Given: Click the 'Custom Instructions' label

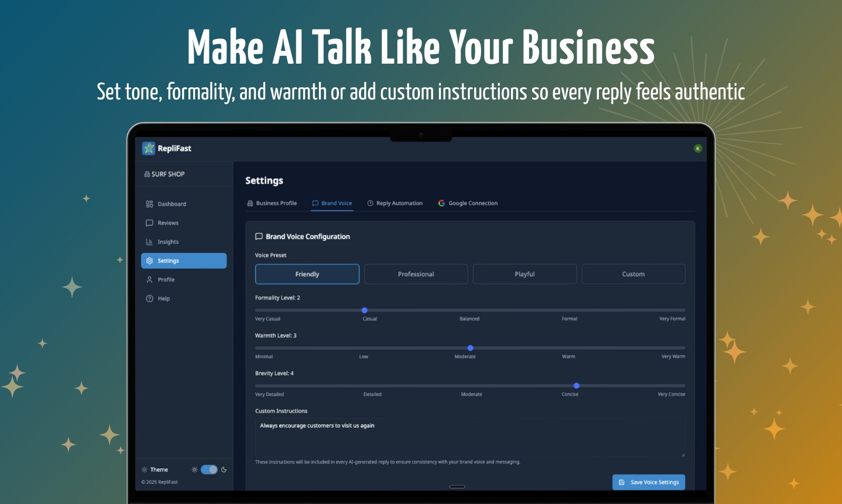Looking at the screenshot, I should [x=282, y=411].
